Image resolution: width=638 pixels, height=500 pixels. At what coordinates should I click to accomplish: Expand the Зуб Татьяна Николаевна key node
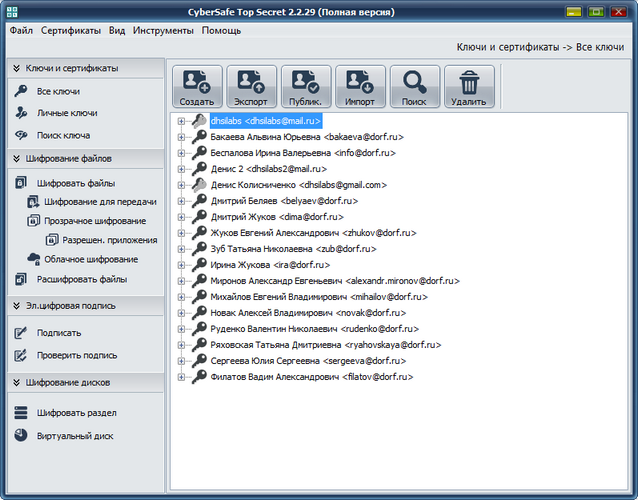(x=181, y=249)
